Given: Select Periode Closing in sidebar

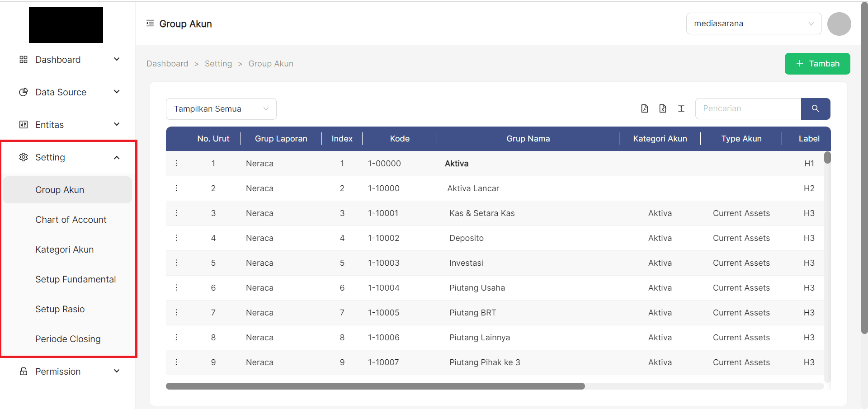Looking at the screenshot, I should 68,339.
